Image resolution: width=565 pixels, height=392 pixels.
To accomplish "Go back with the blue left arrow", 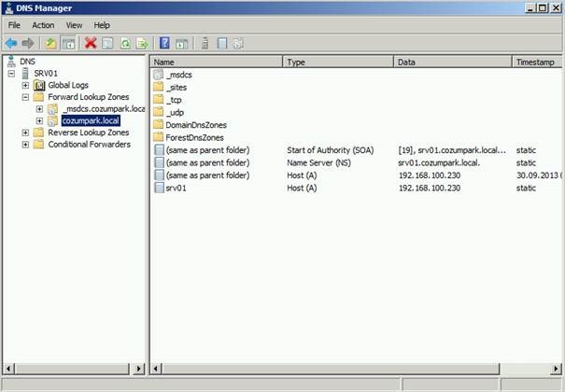I will pos(11,44).
